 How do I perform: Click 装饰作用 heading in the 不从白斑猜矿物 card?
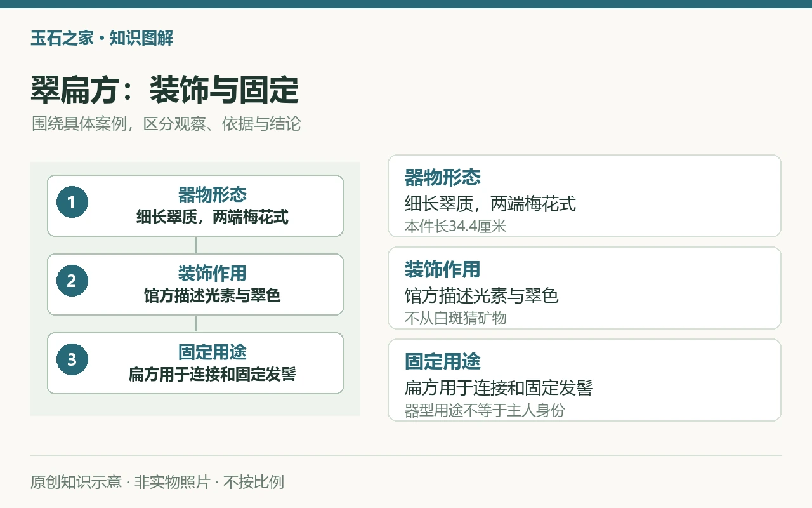(x=443, y=269)
